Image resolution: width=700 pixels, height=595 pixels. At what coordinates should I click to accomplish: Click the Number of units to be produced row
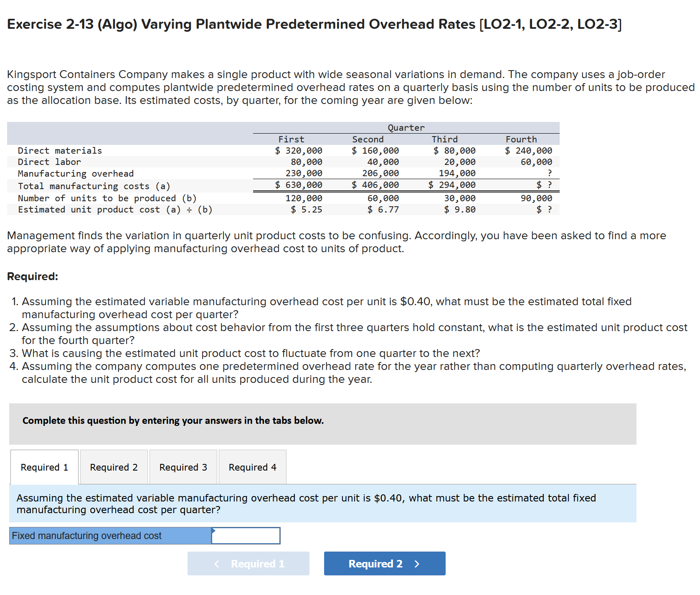tap(167, 198)
